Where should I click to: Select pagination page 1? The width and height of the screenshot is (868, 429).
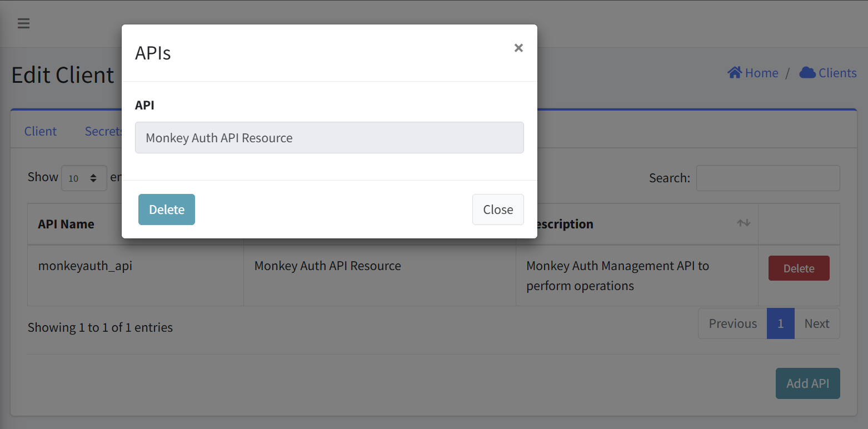point(780,323)
